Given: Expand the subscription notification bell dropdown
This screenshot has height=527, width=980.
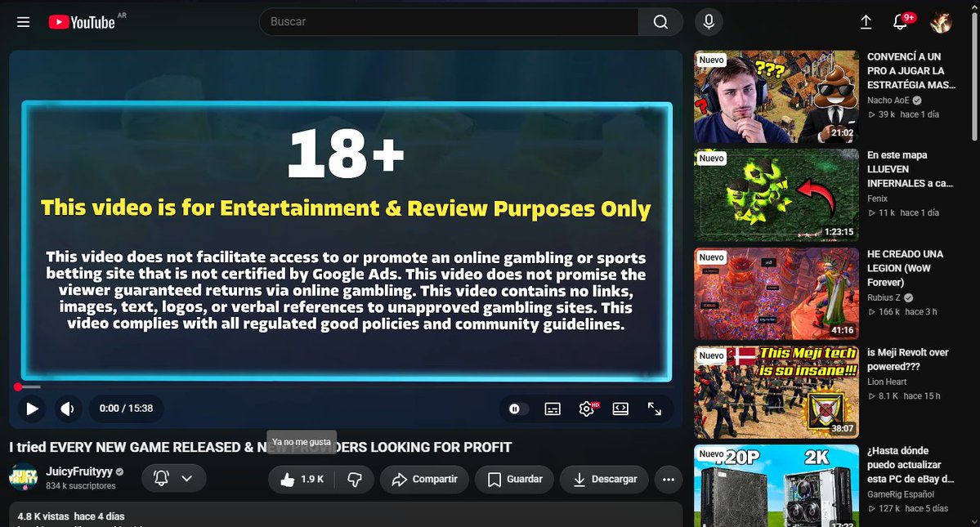Looking at the screenshot, I should coord(174,478).
